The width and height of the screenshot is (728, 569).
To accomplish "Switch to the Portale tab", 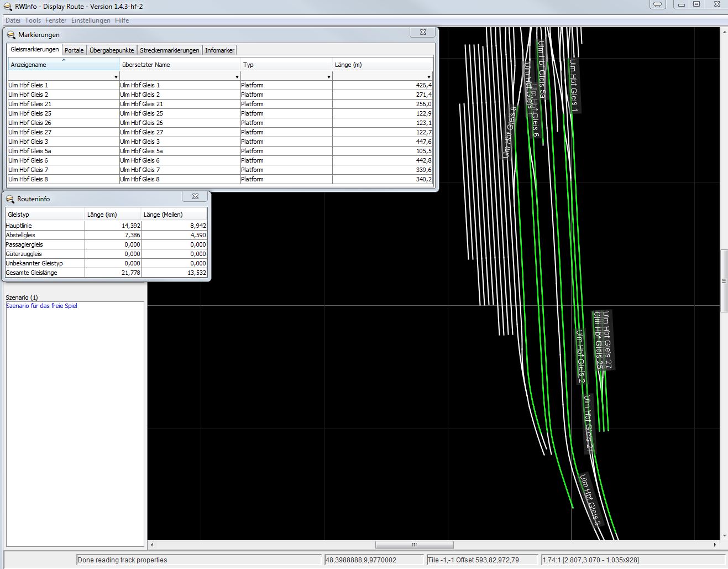I will (74, 50).
